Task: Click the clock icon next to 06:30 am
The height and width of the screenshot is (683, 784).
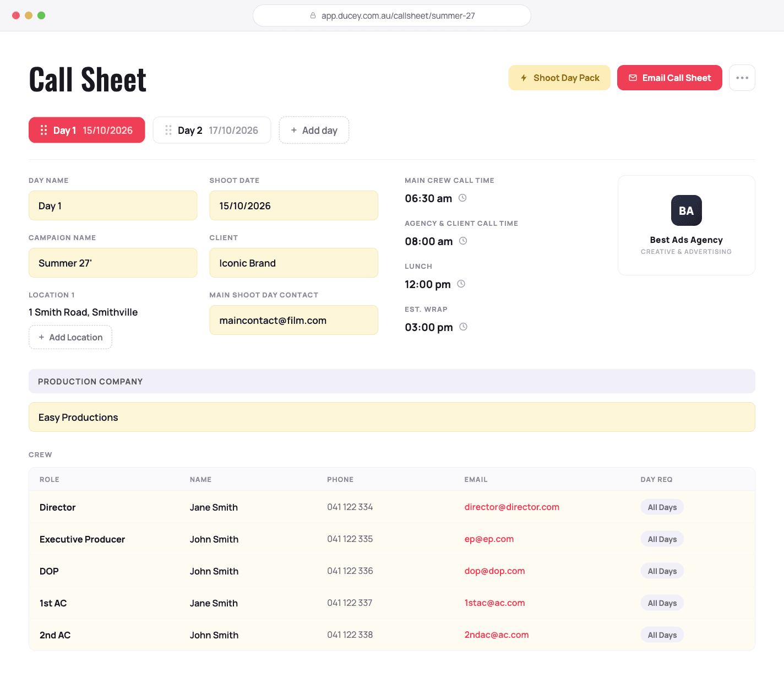Action: (462, 198)
